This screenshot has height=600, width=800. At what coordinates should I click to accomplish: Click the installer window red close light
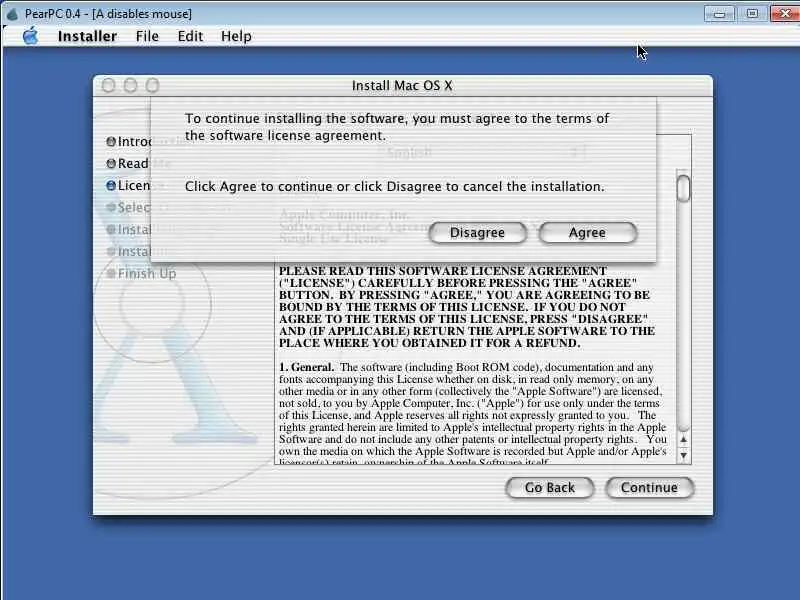click(108, 85)
